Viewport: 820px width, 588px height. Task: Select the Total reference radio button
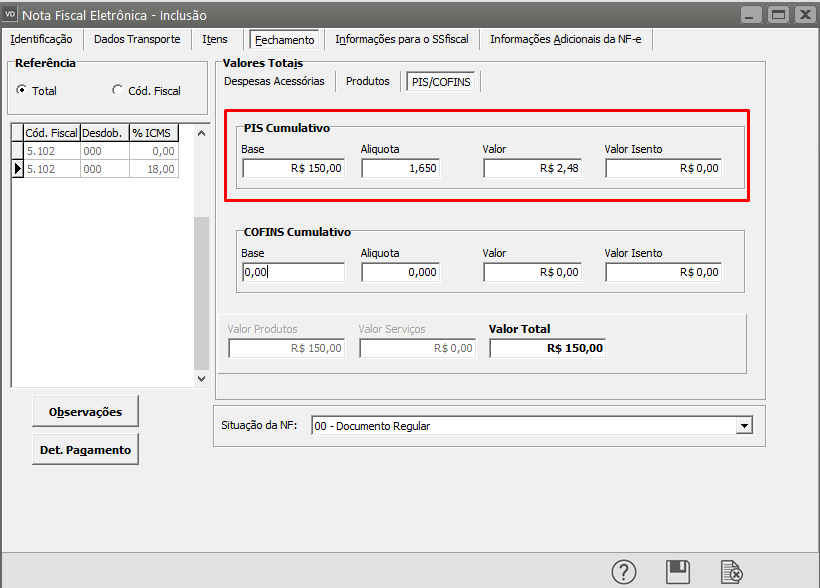click(x=22, y=90)
